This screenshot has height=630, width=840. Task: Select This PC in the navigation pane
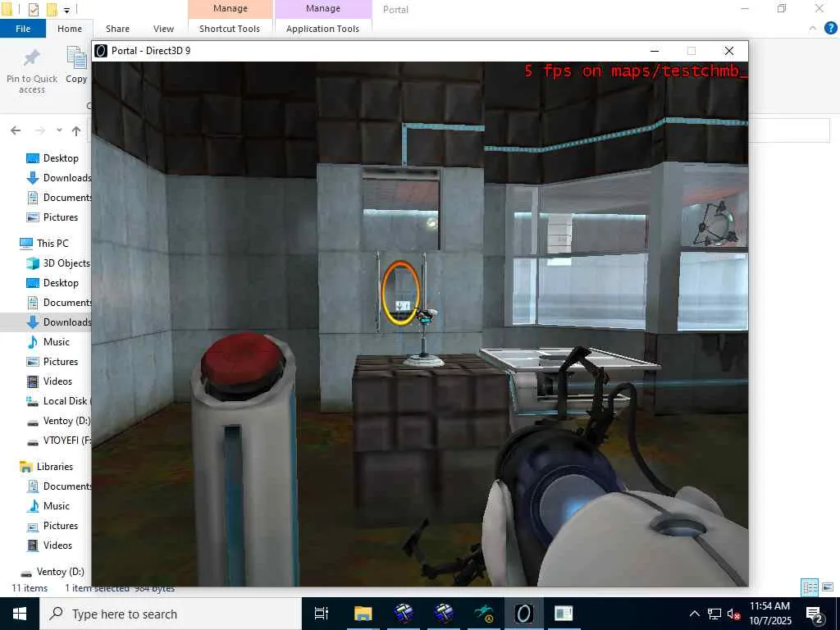[x=52, y=243]
